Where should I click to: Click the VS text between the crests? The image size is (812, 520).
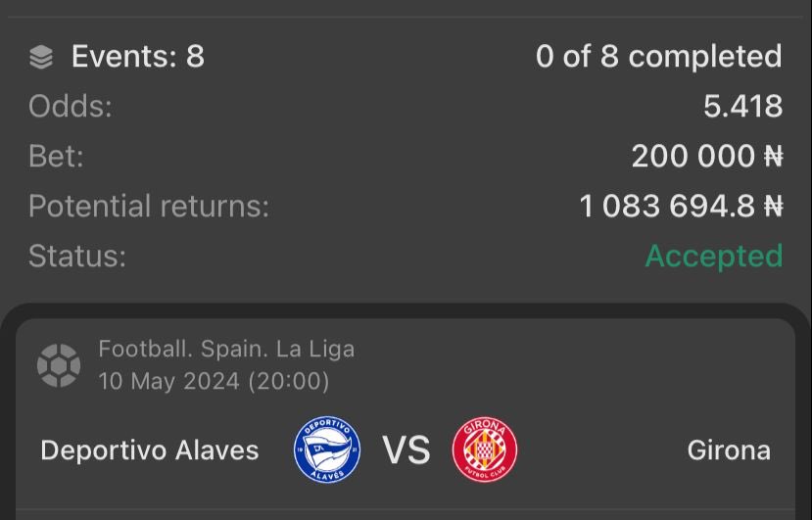406,450
